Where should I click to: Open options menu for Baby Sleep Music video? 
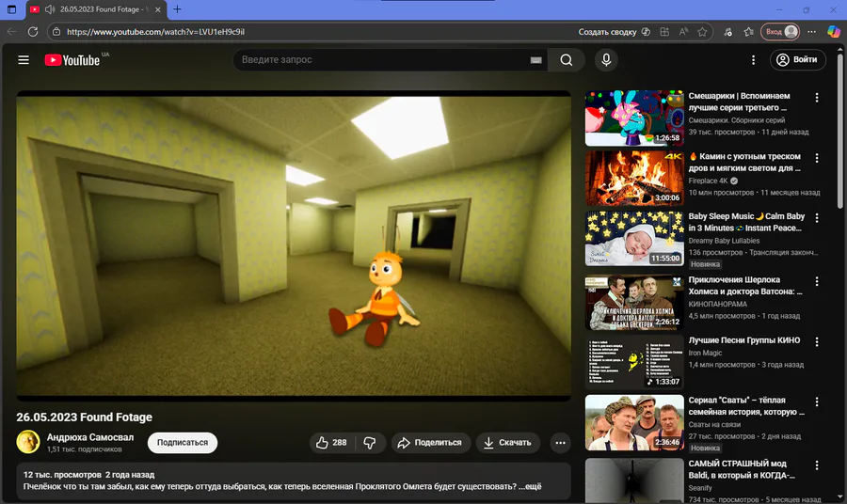click(x=816, y=217)
